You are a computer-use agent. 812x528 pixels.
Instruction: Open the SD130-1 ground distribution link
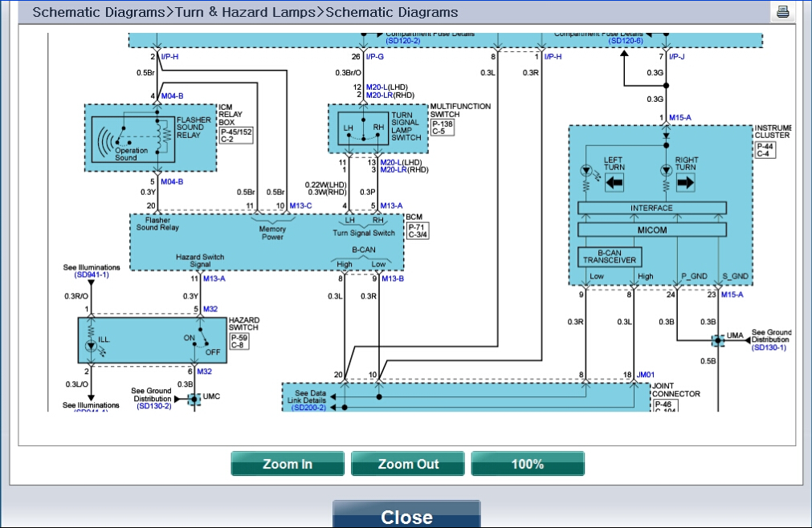pos(769,347)
